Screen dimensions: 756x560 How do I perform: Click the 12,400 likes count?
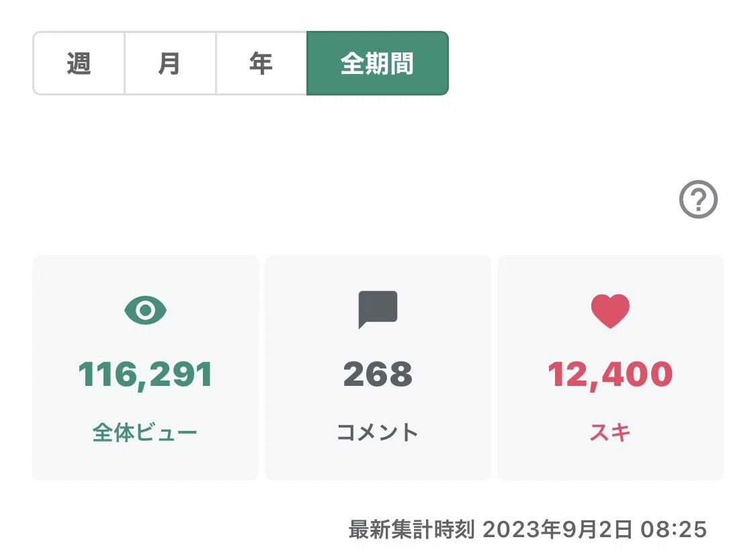pos(610,374)
